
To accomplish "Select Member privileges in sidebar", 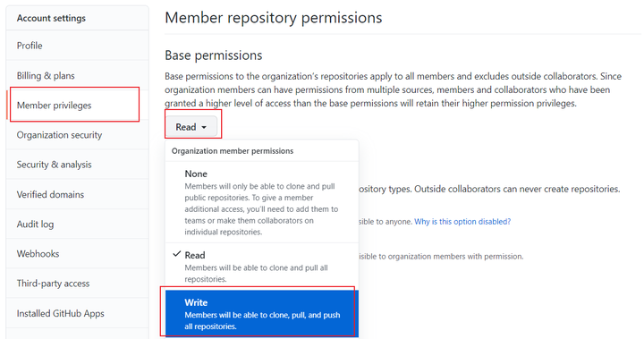I will tap(77, 106).
